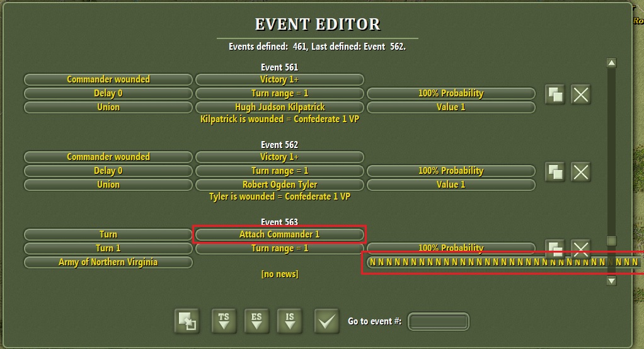Click the ES down-arrow icon
This screenshot has width=644, height=349.
point(256,321)
